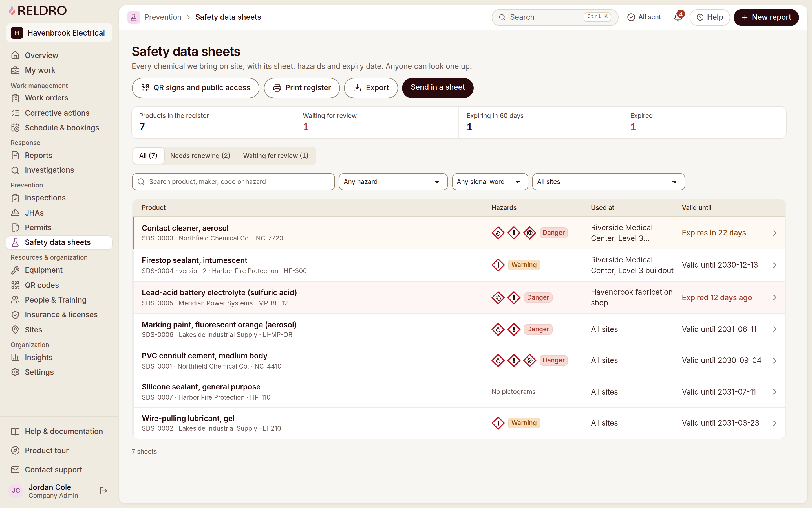
Task: Click the flask icon next to Prevention breadcrumb
Action: pos(134,17)
